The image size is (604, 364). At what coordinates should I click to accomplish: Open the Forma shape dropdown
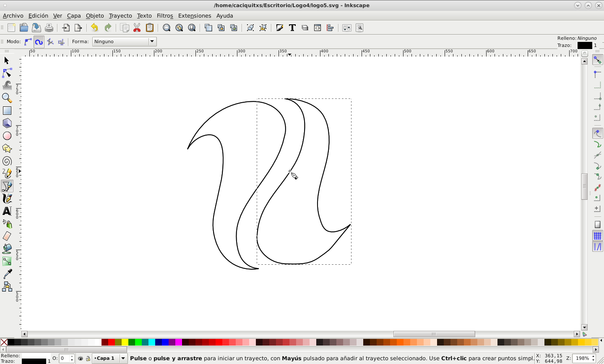click(x=124, y=42)
